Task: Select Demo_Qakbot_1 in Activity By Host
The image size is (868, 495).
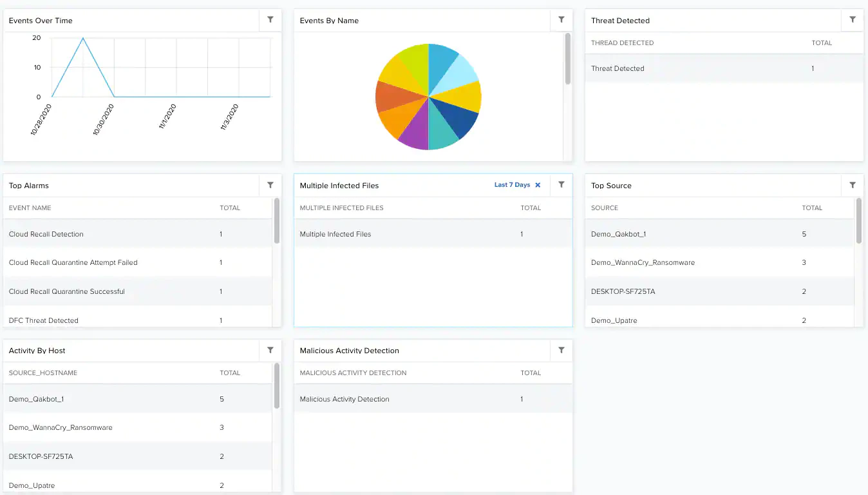Action: tap(138, 399)
